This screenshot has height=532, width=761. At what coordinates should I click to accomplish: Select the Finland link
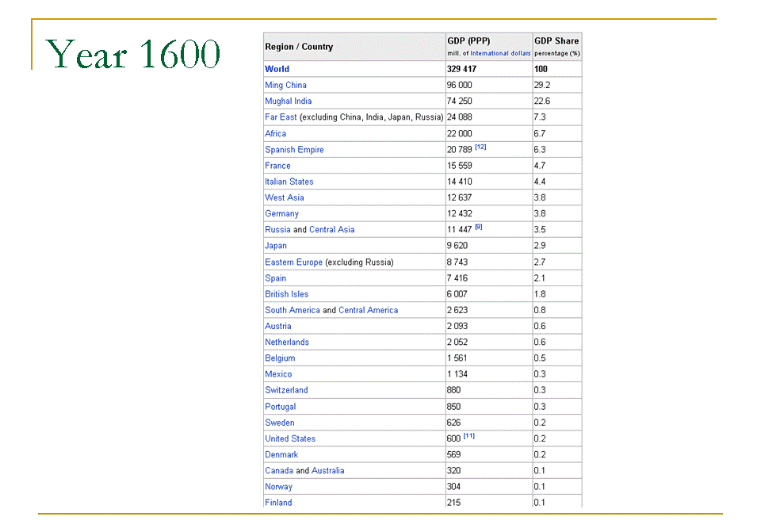[x=278, y=503]
